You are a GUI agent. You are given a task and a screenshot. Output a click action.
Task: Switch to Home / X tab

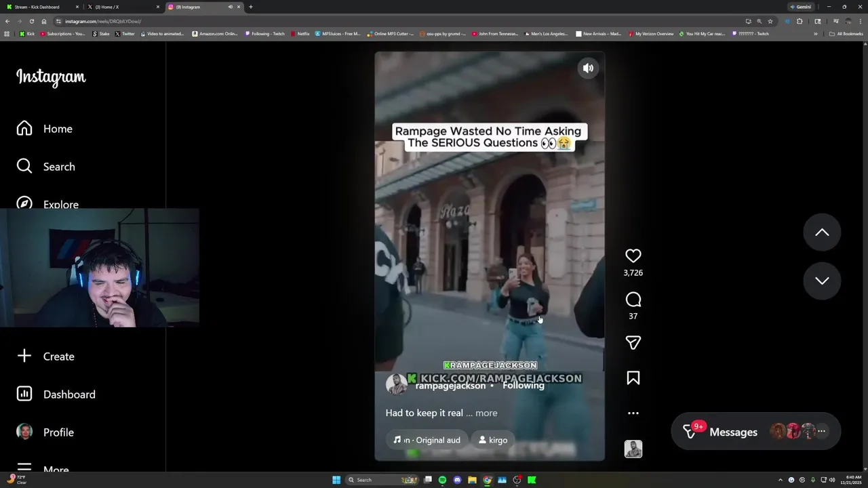tap(122, 7)
